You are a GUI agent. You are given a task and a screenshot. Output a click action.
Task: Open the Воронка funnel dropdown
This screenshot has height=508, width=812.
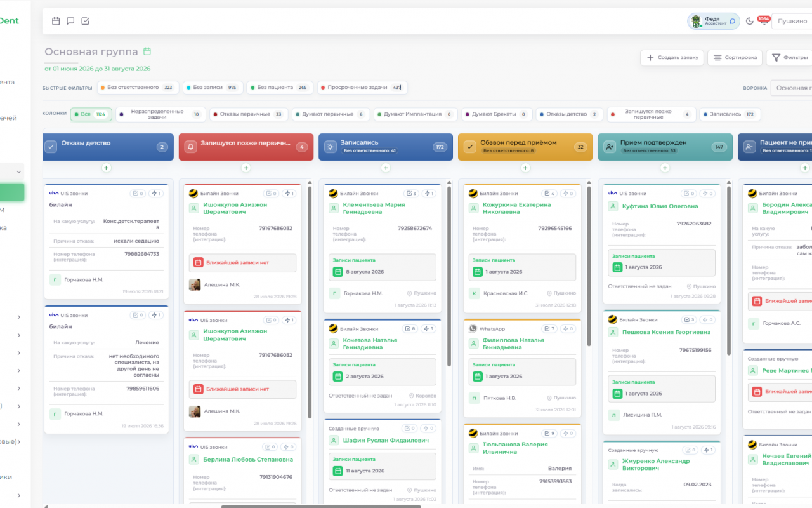(x=791, y=88)
